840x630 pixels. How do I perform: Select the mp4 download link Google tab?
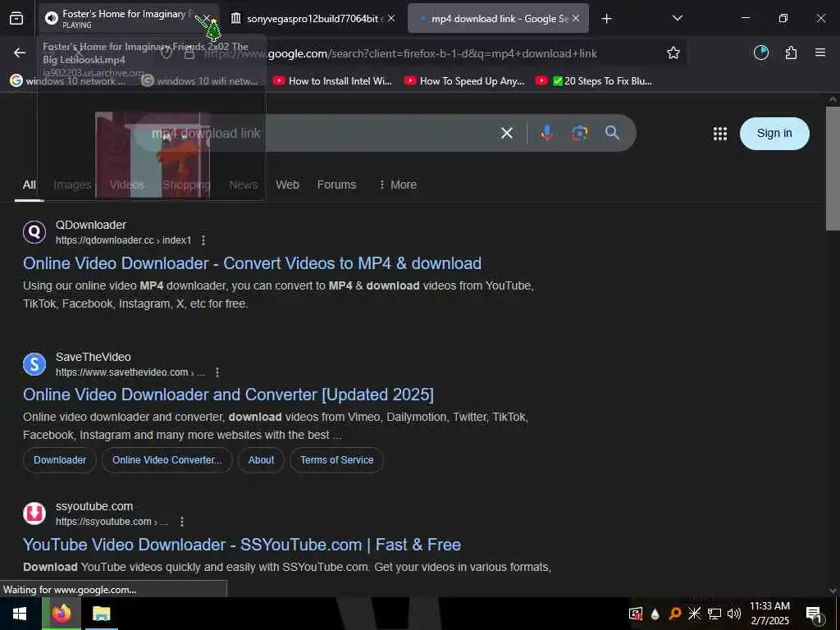(x=498, y=19)
